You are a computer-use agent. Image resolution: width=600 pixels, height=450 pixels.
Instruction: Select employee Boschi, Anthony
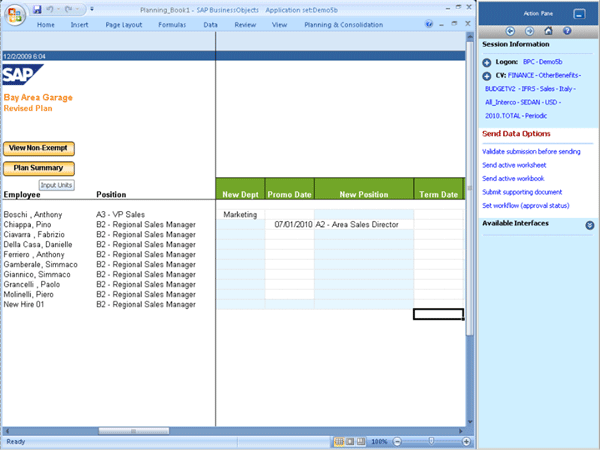click(33, 215)
